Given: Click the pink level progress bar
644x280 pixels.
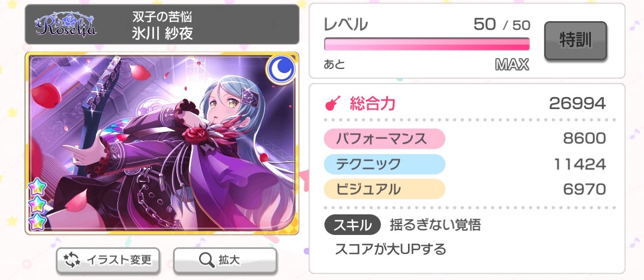Looking at the screenshot, I should tap(427, 44).
